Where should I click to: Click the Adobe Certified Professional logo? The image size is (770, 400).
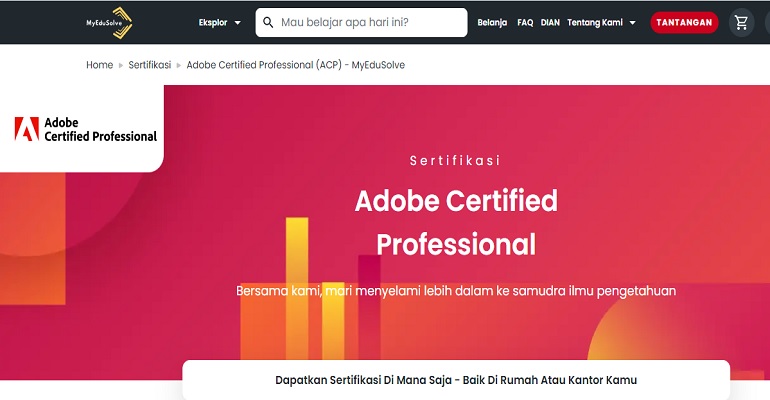click(x=85, y=130)
